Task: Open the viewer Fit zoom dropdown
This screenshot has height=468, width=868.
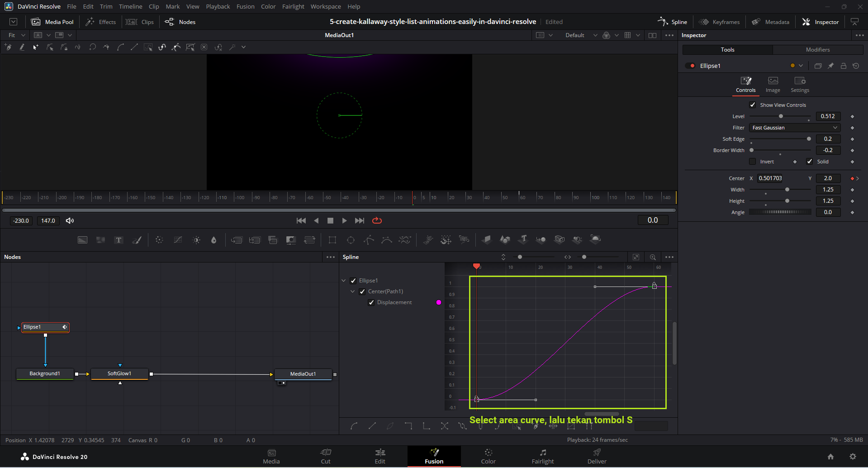Action: pyautogui.click(x=17, y=35)
